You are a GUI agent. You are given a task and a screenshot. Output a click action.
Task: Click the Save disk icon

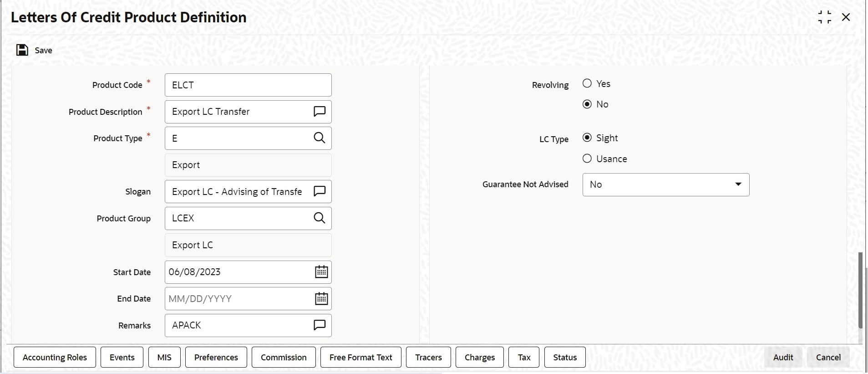(22, 50)
